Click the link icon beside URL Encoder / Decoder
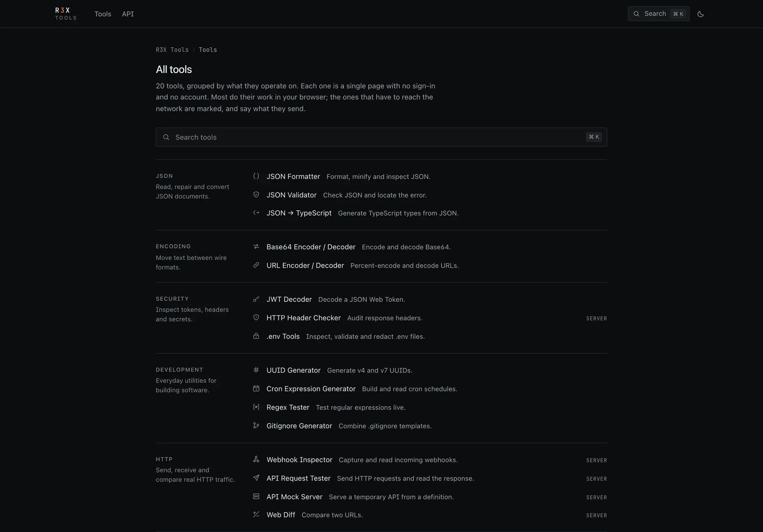 [256, 265]
